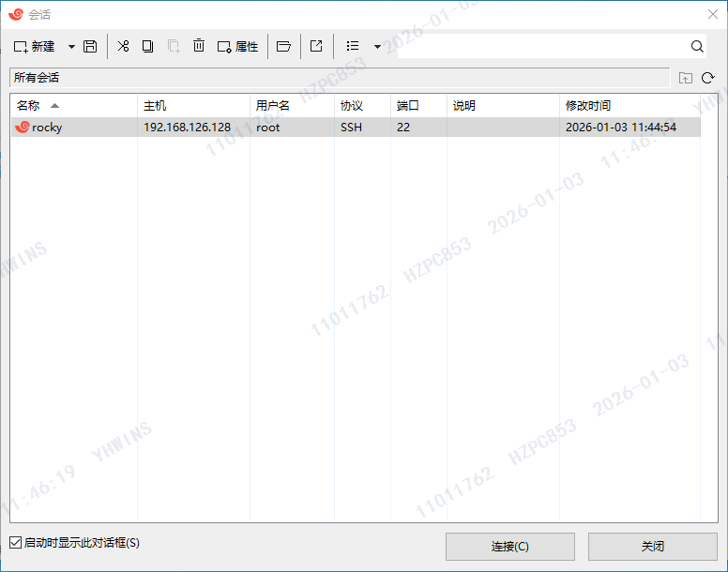Go up one folder level icon
The image size is (728, 572).
point(685,78)
